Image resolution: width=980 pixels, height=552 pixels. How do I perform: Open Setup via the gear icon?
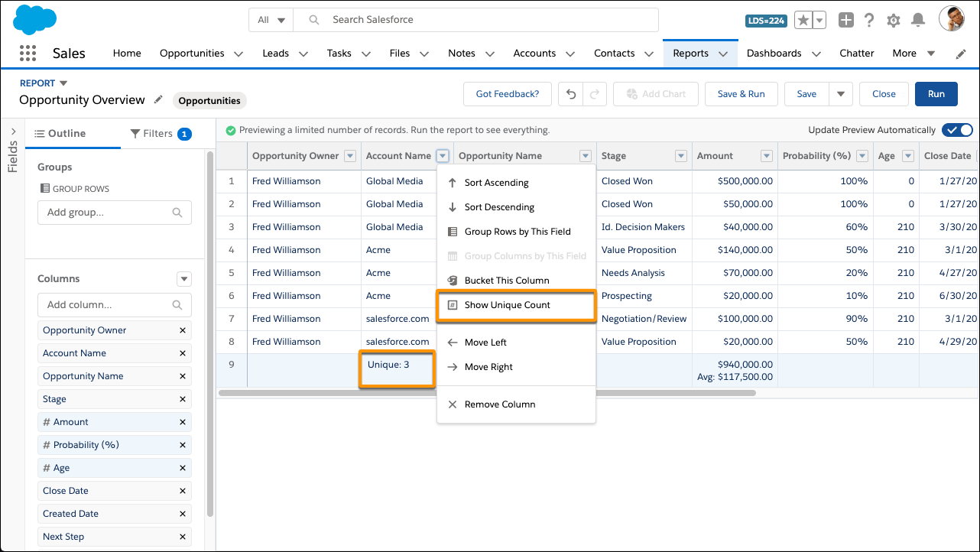tap(894, 20)
